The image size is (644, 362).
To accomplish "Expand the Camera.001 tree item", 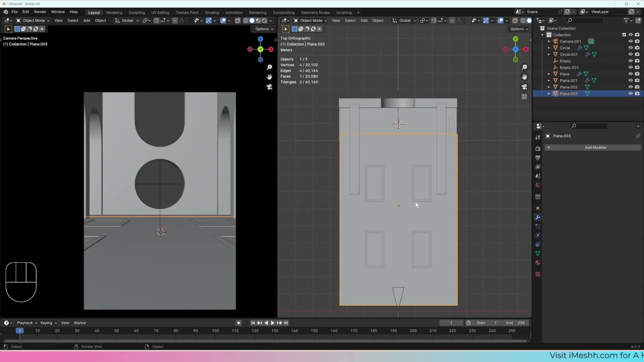I will click(549, 41).
